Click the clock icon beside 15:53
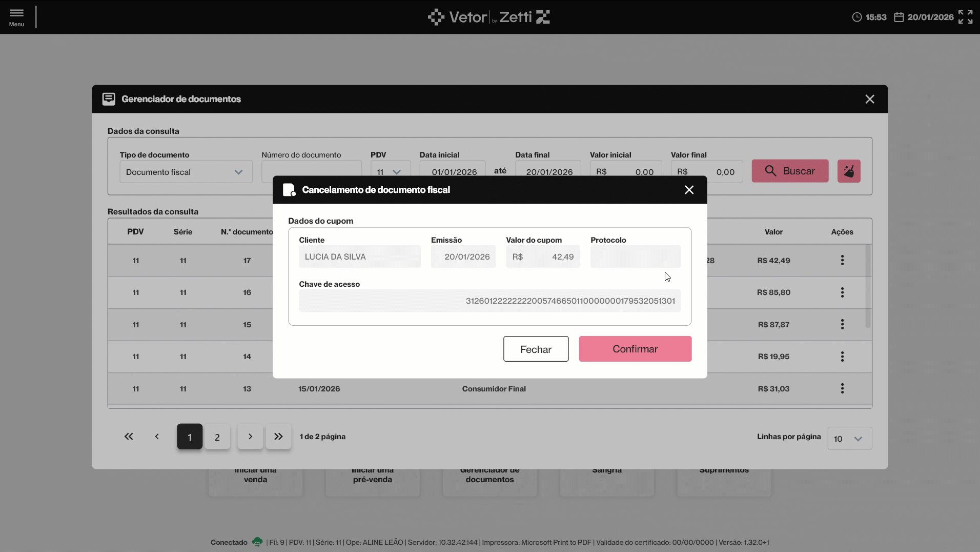This screenshot has width=980, height=552. pyautogui.click(x=856, y=17)
